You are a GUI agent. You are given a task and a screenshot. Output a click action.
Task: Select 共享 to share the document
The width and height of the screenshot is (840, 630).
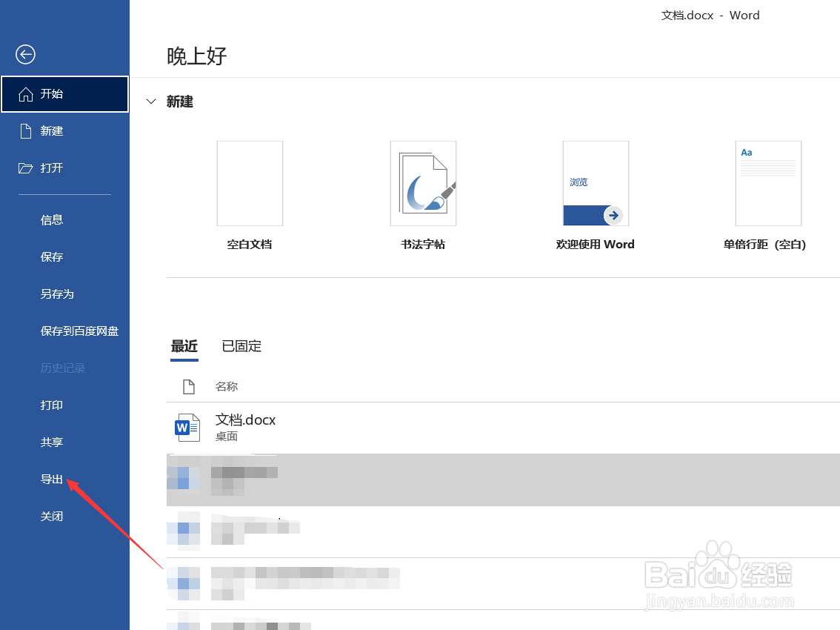coord(52,442)
